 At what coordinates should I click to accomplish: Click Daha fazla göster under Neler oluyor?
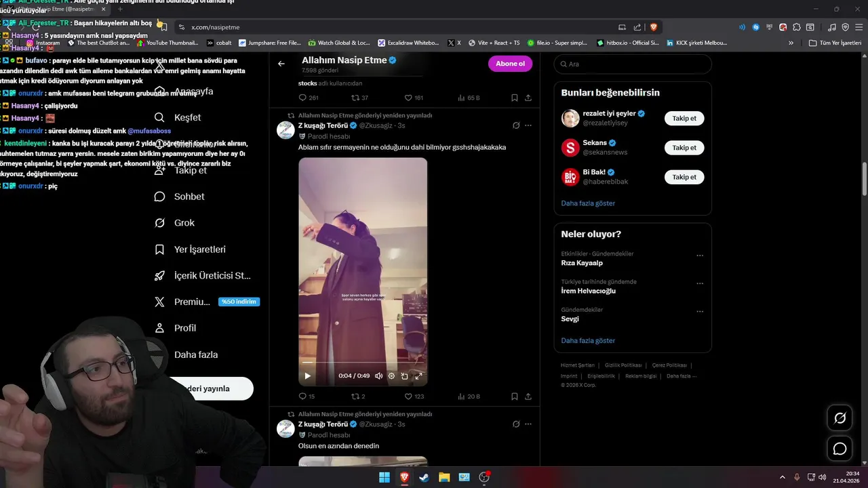coord(588,341)
